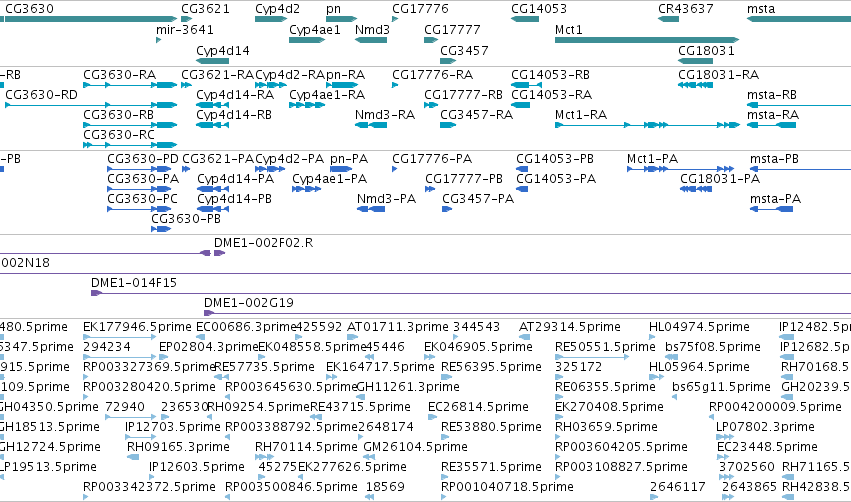Image resolution: width=851 pixels, height=502 pixels.
Task: Click the IP12603.5prime EST label
Action: point(196,467)
